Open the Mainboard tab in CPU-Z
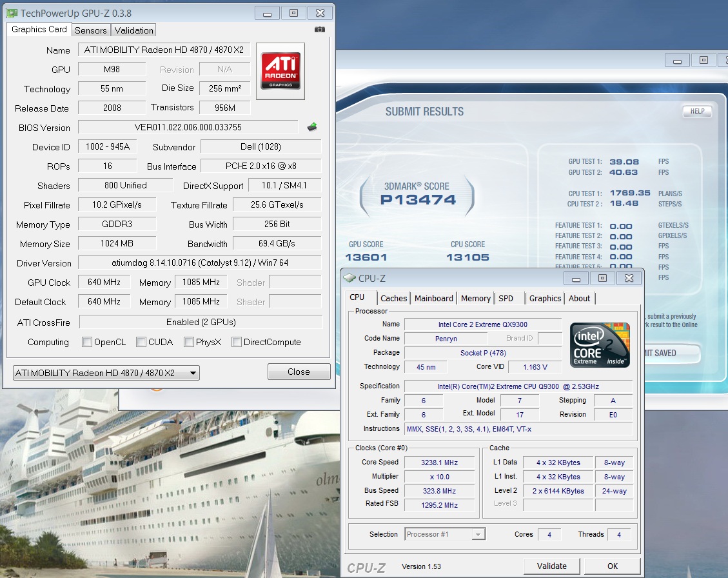The height and width of the screenshot is (578, 728). 433,298
